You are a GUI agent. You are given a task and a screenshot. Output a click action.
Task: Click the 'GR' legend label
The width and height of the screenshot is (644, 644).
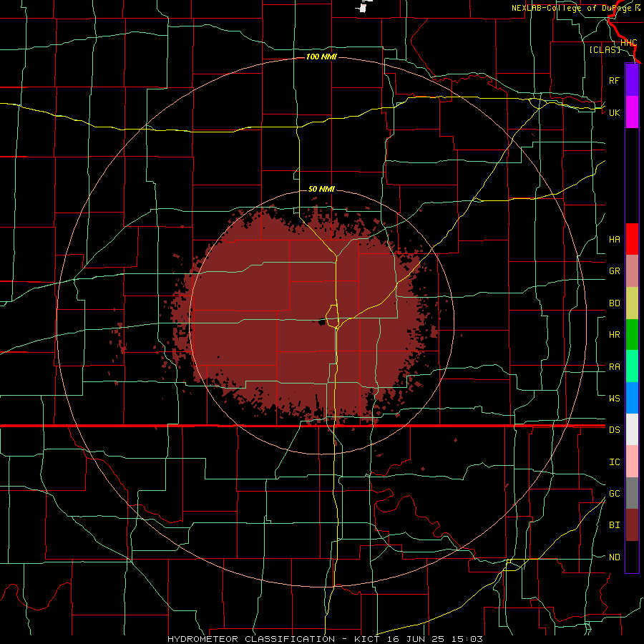pos(614,271)
